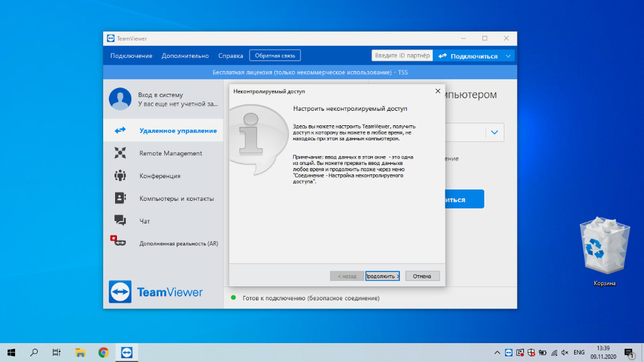
Task: Click the Введите ID партнёра input field
Action: pyautogui.click(x=402, y=55)
